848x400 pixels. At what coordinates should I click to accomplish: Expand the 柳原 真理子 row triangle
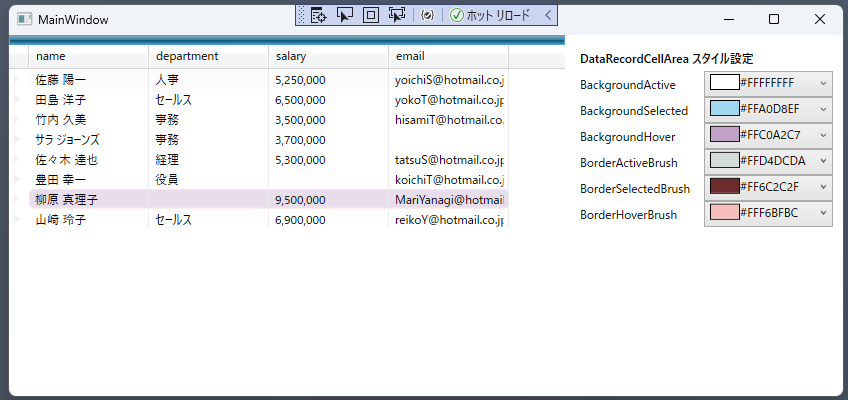(16, 199)
